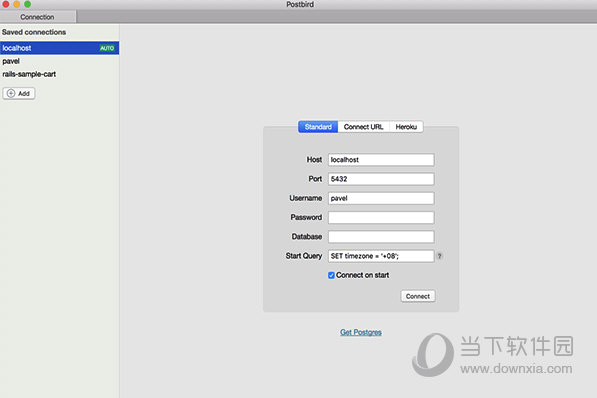Focus the Password input field
The width and height of the screenshot is (597, 398).
tap(381, 217)
